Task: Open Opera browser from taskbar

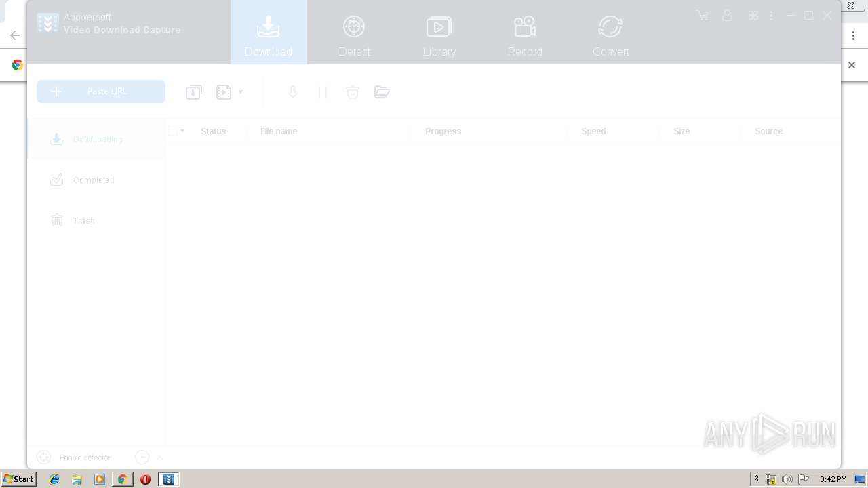Action: point(145,479)
